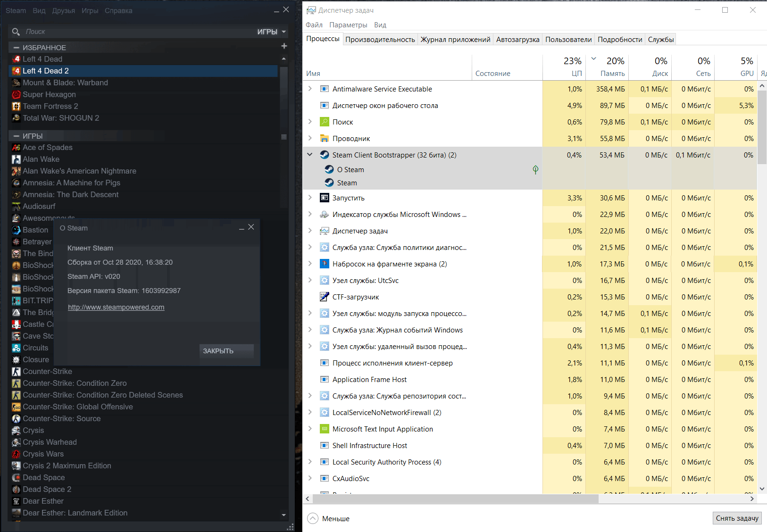This screenshot has width=767, height=532.
Task: Collapse the ИГРЫ category in Steam
Action: tap(17, 136)
